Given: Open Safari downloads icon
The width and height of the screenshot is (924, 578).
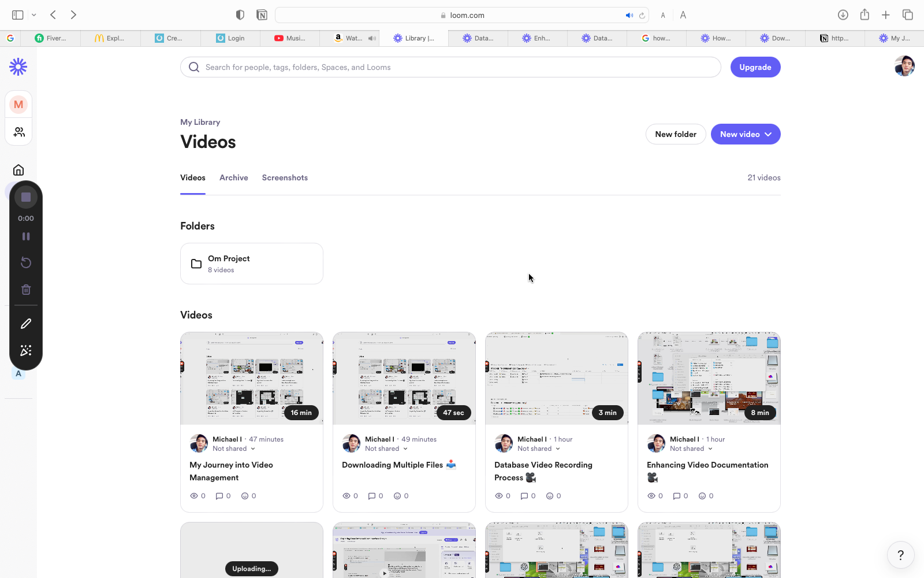Looking at the screenshot, I should tap(843, 15).
